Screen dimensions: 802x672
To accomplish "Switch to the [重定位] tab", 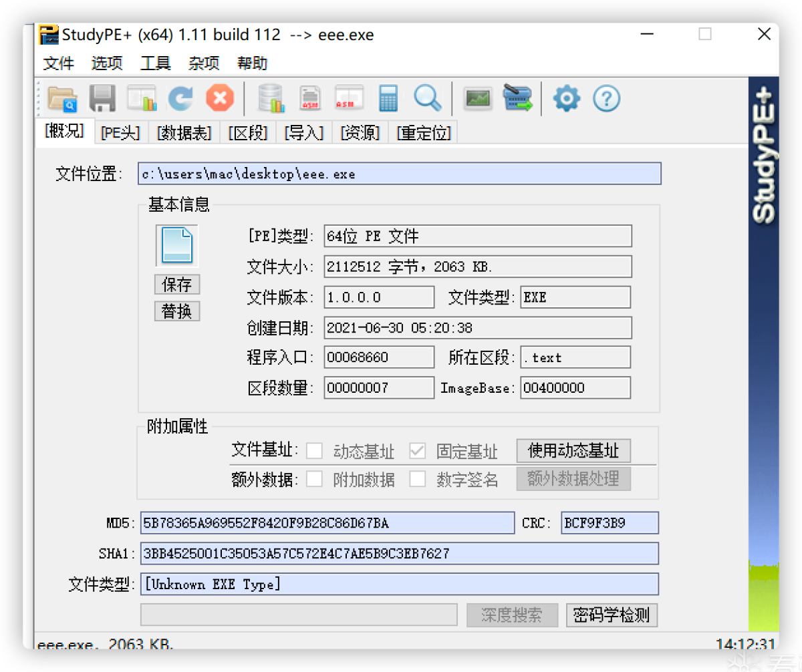I will pos(424,133).
